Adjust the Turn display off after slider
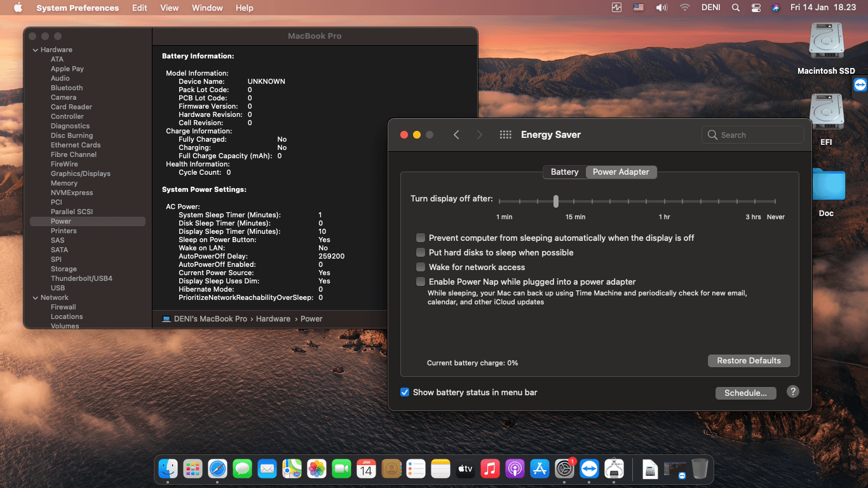The image size is (868, 488). (555, 201)
